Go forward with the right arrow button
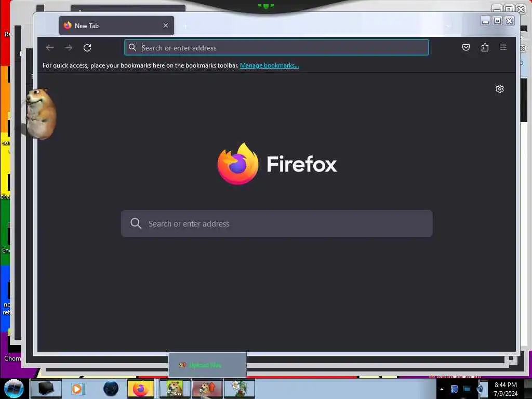 (x=69, y=48)
